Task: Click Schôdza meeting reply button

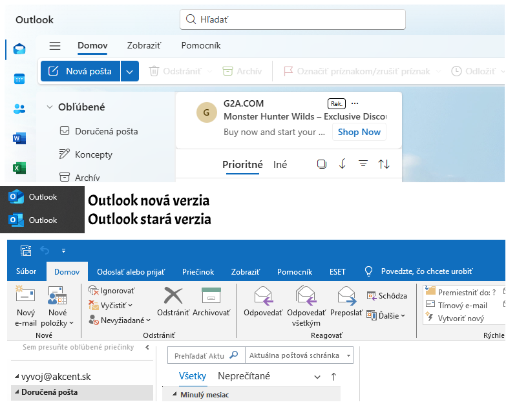Action: click(386, 296)
